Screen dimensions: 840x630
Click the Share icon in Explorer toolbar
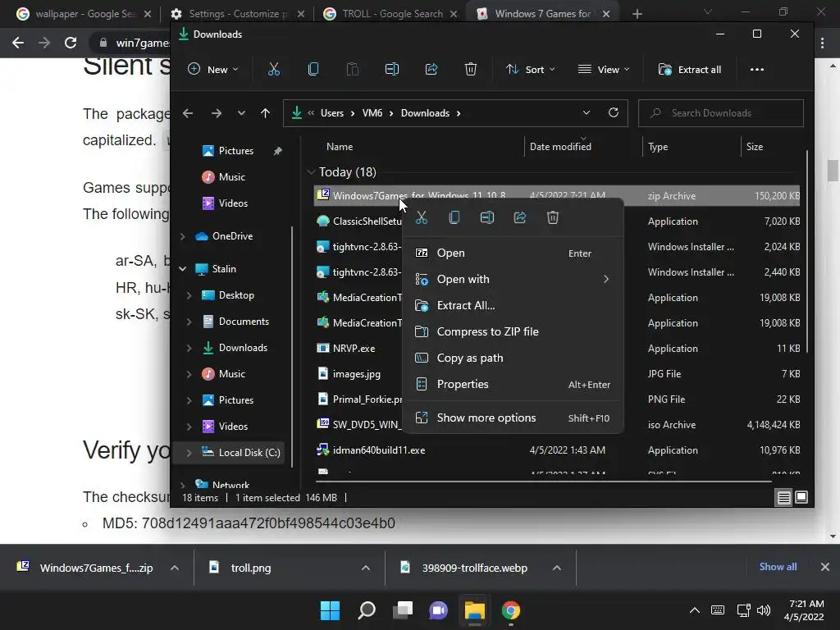pos(431,69)
